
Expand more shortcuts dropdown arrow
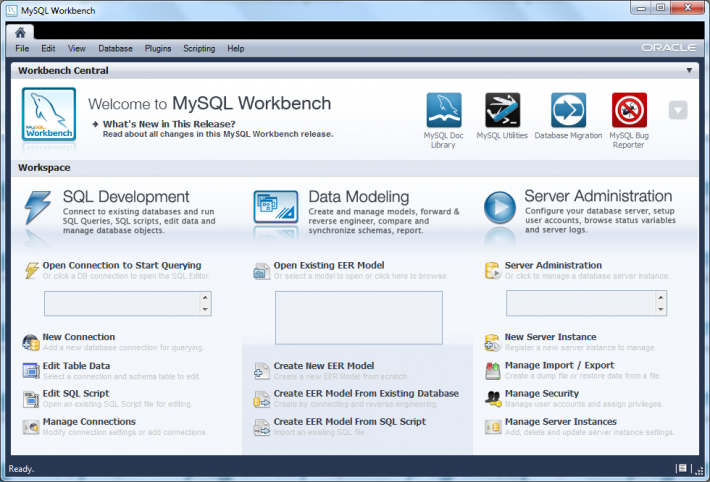678,110
